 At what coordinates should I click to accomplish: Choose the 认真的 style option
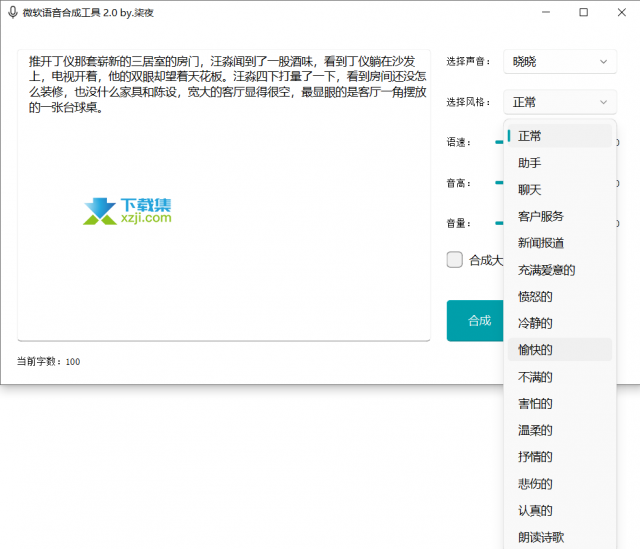(560, 510)
